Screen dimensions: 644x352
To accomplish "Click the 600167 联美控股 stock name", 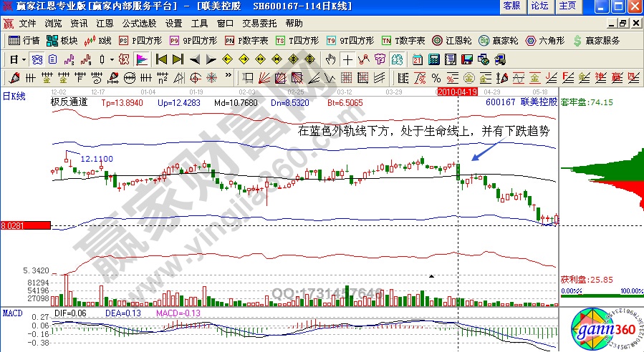I will [522, 102].
